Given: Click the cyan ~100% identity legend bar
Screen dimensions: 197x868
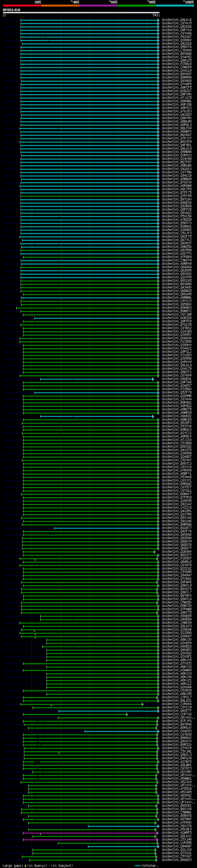Looking at the screenshot, I should click(x=175, y=6).
